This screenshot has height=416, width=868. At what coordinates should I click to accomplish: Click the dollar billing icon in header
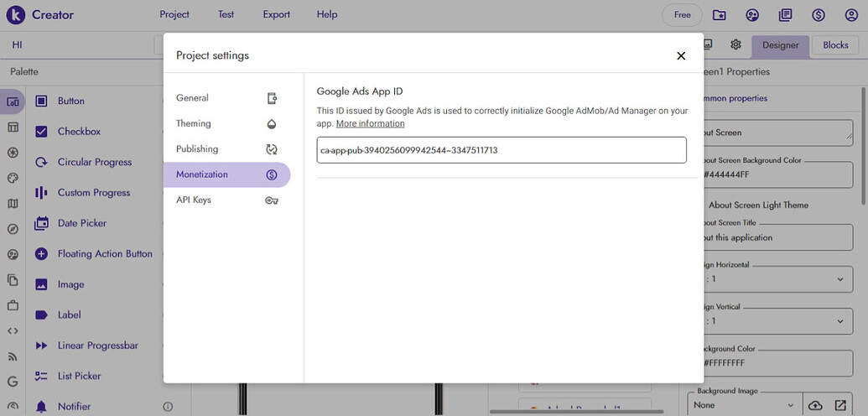(819, 15)
